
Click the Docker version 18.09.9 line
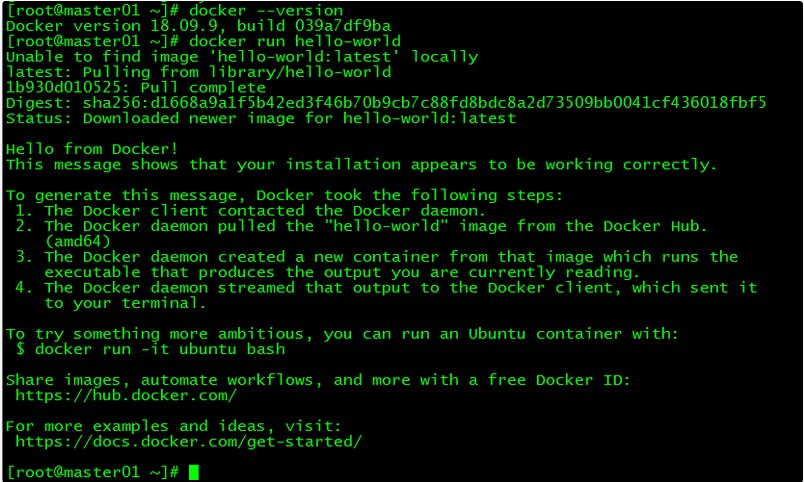click(x=198, y=26)
